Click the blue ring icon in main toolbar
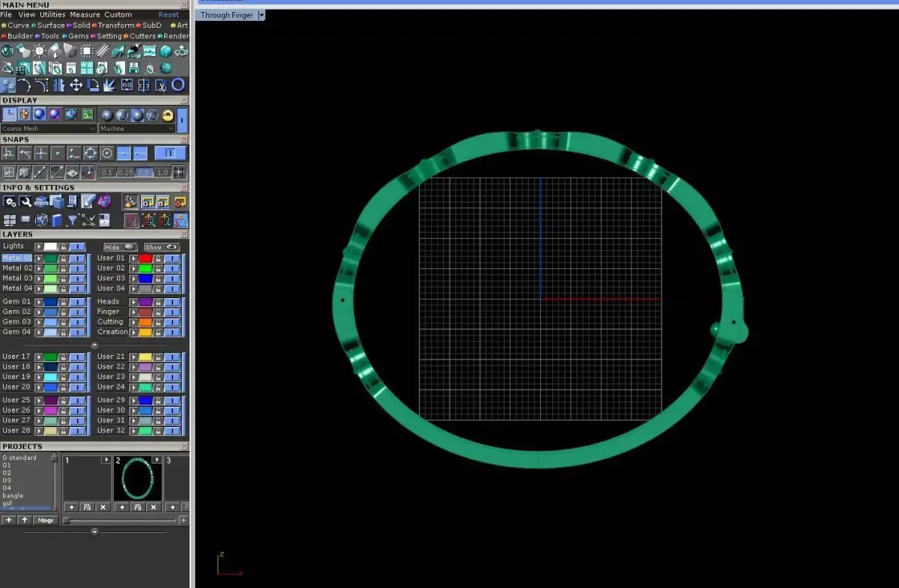 (178, 85)
